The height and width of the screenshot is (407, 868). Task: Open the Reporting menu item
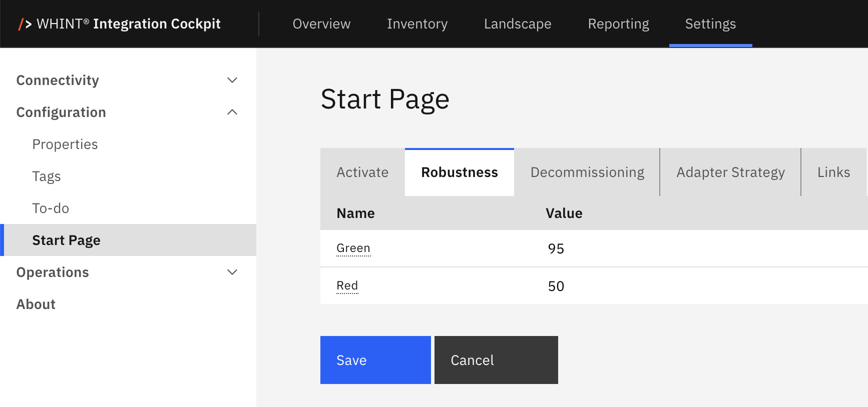[x=618, y=24]
